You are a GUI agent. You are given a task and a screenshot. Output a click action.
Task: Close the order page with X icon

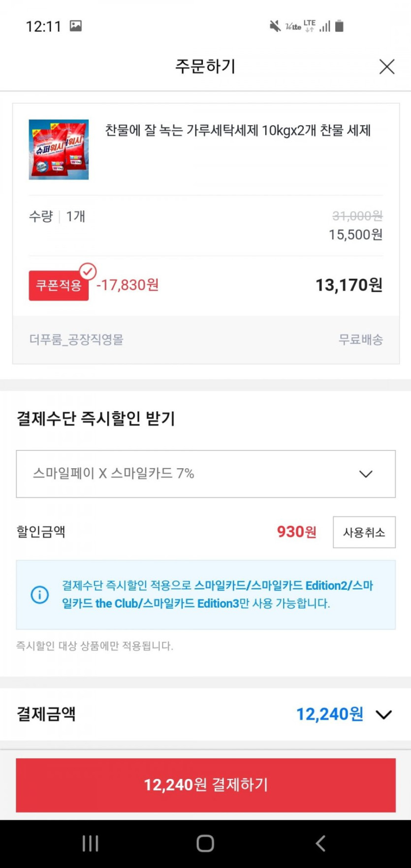click(387, 66)
